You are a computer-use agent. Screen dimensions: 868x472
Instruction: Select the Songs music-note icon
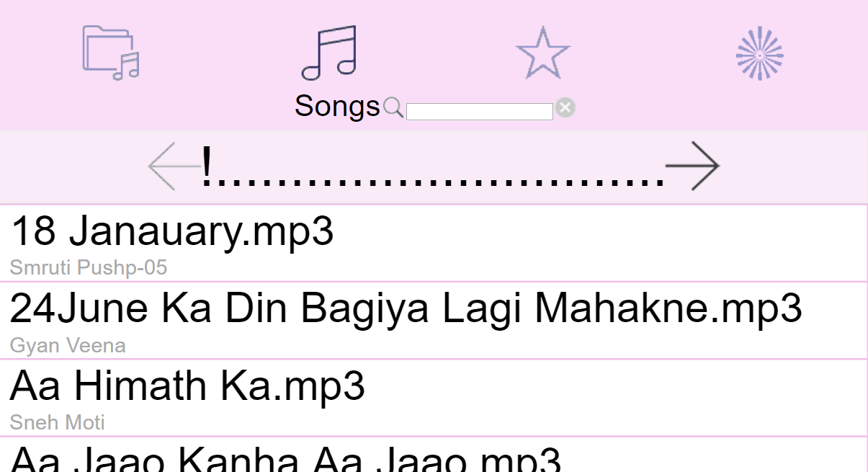pyautogui.click(x=329, y=52)
